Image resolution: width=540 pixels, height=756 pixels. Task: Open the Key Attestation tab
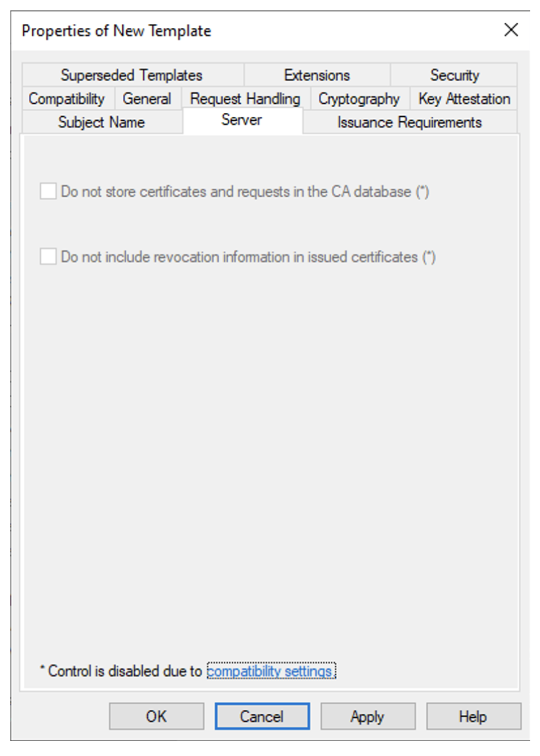tap(464, 99)
